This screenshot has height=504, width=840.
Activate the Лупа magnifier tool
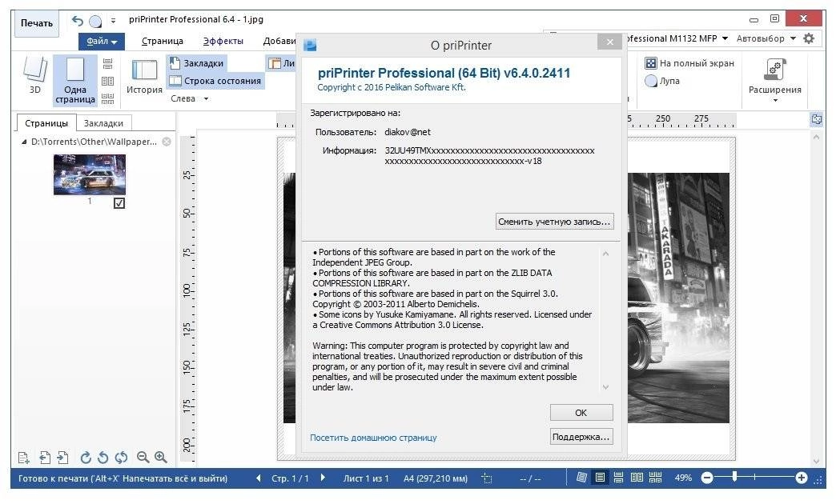pyautogui.click(x=662, y=81)
